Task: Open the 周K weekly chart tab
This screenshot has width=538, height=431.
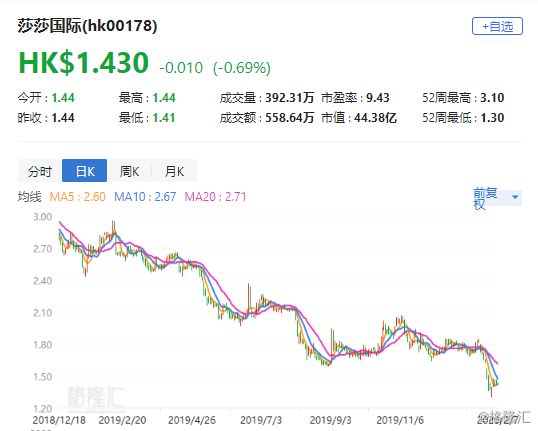Action: (x=129, y=171)
